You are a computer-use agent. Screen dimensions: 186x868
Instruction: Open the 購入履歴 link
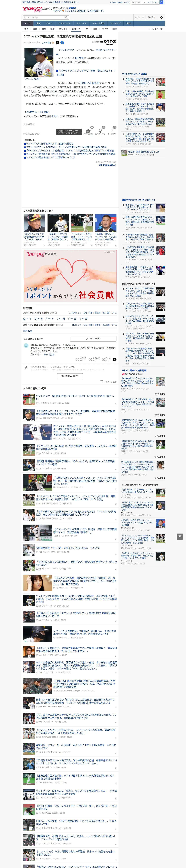click(x=152, y=18)
